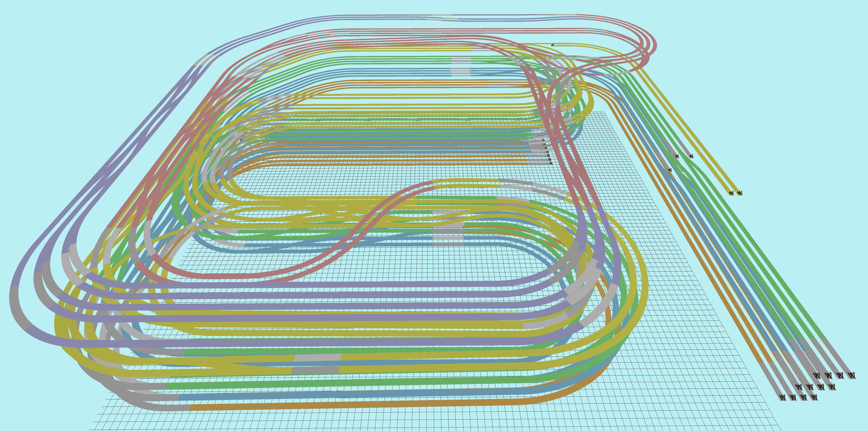Select the left buffer stop ending the yellow track pair
Screen dimensions: 868x431
coord(731,193)
